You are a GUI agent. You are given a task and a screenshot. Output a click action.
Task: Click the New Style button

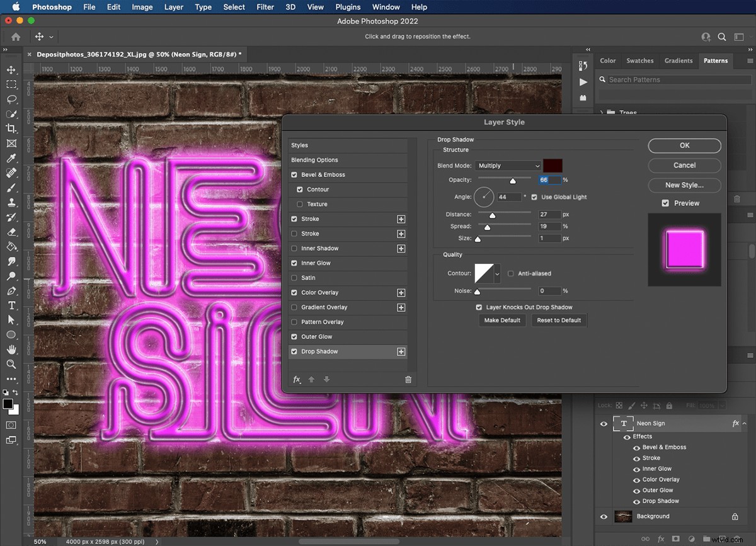click(684, 185)
